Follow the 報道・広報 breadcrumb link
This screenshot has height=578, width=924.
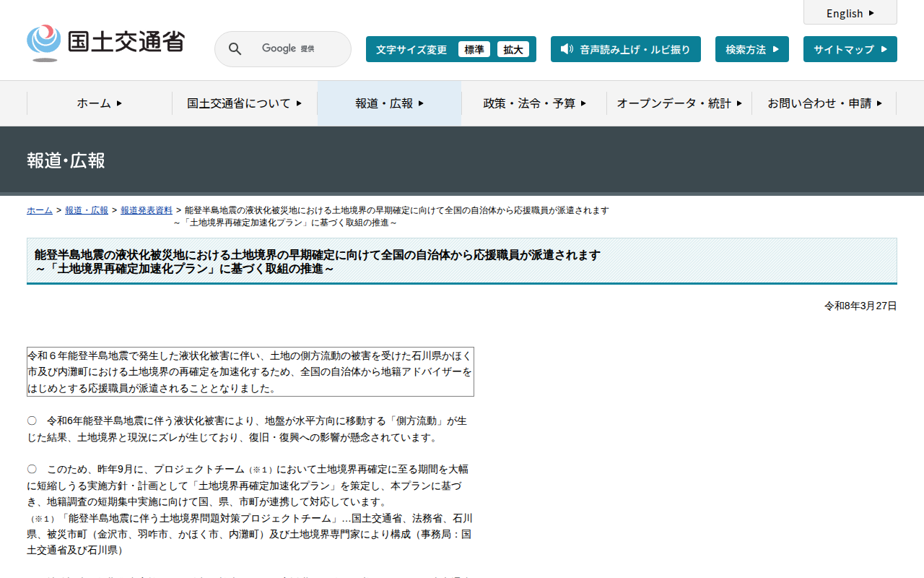(x=87, y=210)
